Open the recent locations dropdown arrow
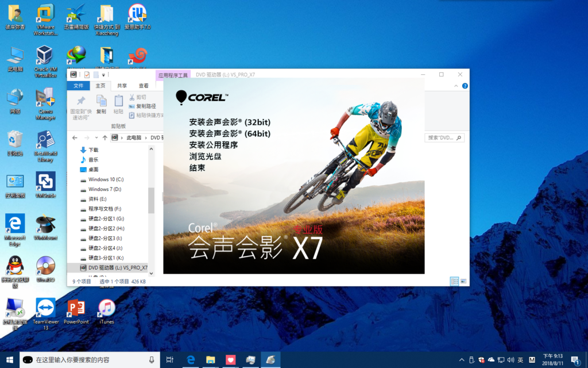 [96, 138]
